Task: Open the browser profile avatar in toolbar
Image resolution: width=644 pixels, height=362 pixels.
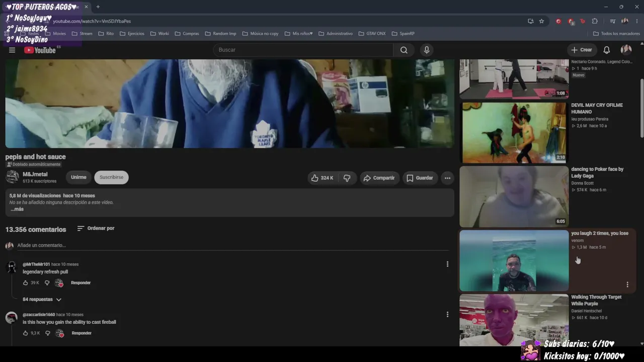Action: 624,21
